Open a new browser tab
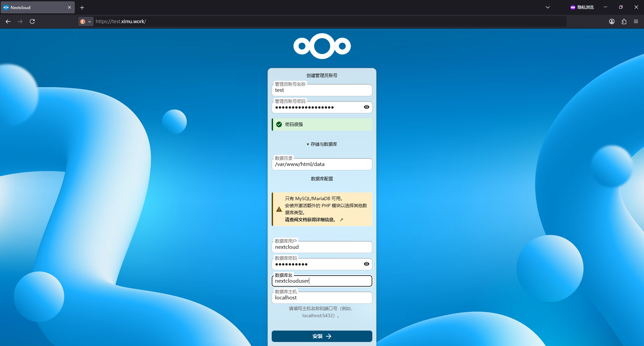Image resolution: width=644 pixels, height=346 pixels. pos(82,7)
